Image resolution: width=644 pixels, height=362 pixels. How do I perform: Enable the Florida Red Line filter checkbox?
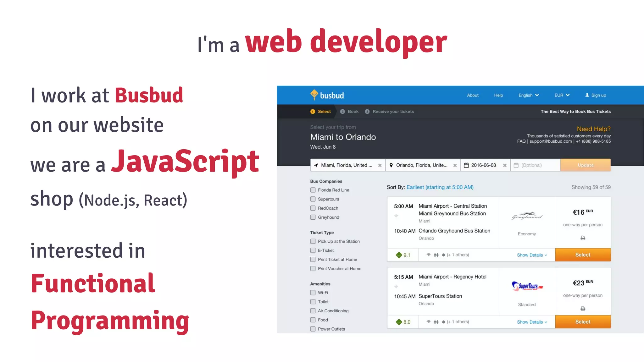point(313,190)
